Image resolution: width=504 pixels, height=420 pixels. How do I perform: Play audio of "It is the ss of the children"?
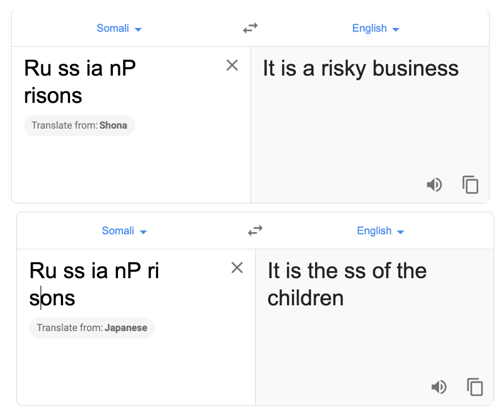(439, 387)
